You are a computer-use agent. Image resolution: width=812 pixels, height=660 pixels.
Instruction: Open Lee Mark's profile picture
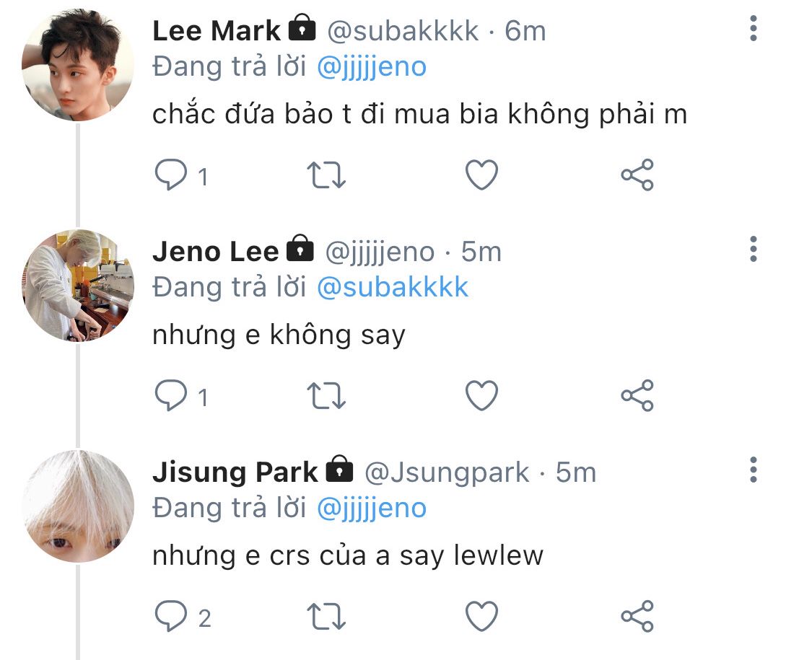coord(78,65)
